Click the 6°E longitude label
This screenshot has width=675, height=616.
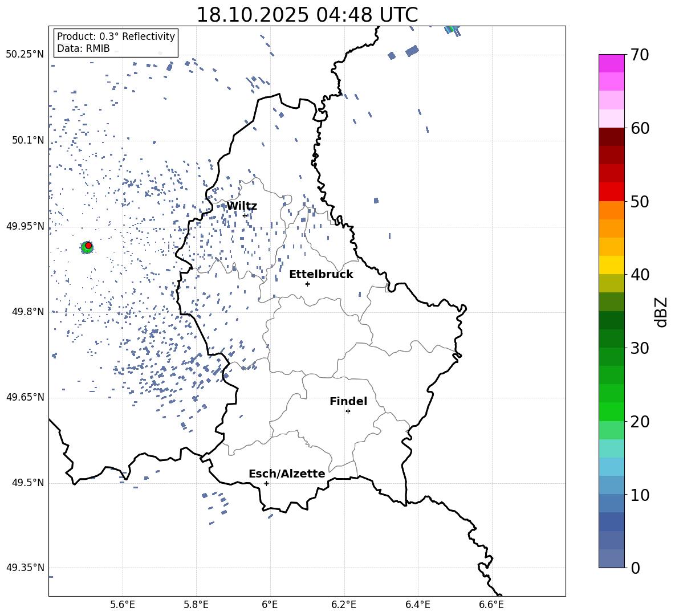(270, 605)
